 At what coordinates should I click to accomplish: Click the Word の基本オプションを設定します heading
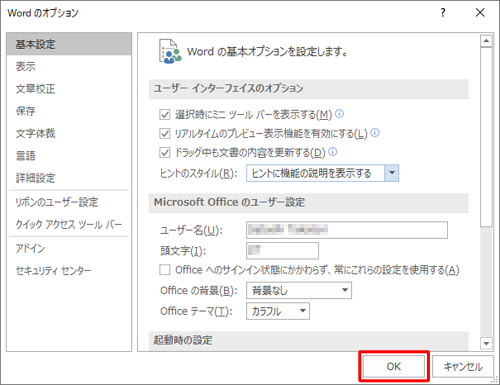pyautogui.click(x=267, y=52)
